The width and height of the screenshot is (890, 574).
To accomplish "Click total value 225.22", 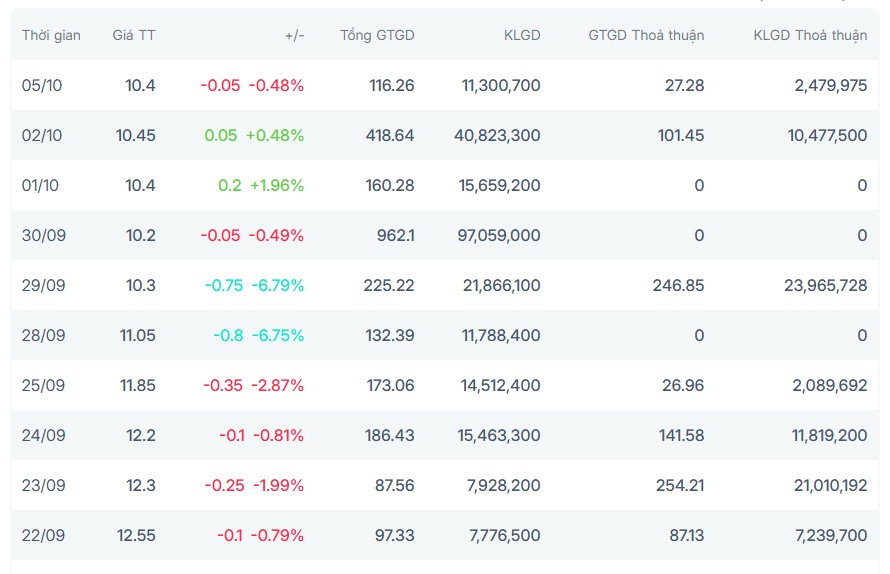I will [x=389, y=285].
